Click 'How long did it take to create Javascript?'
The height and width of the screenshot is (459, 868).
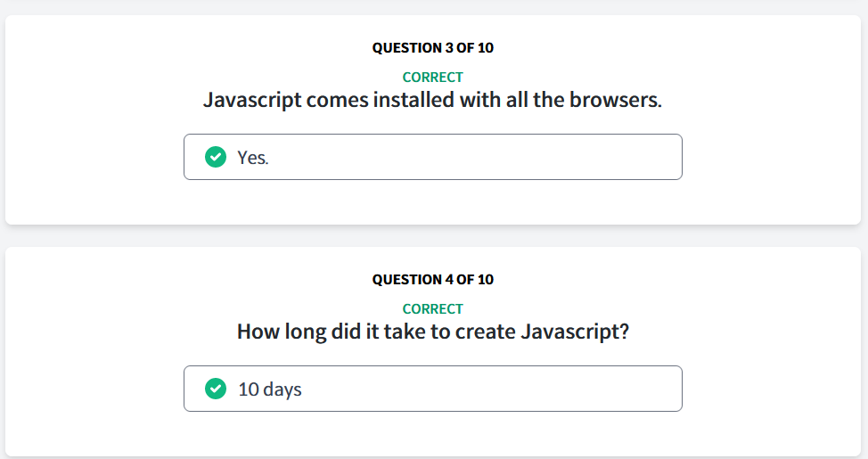point(433,332)
